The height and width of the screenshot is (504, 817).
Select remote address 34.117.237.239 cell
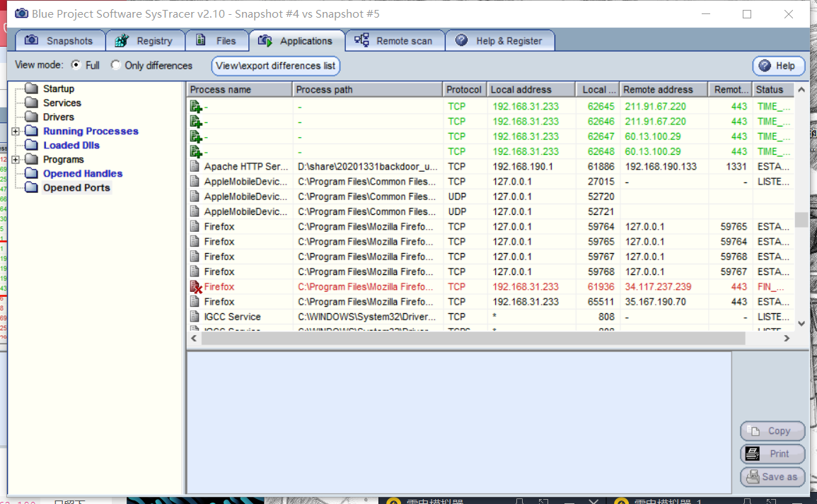tap(658, 287)
